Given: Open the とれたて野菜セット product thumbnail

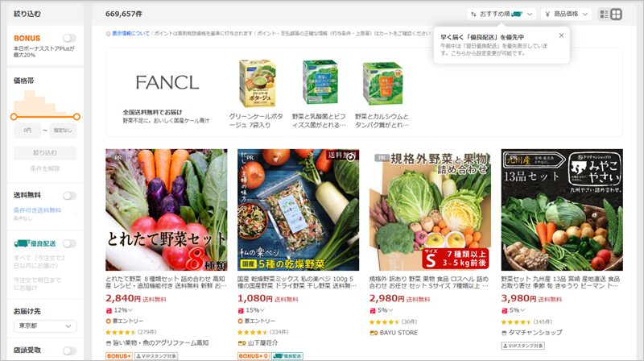Looking at the screenshot, I should tap(167, 210).
